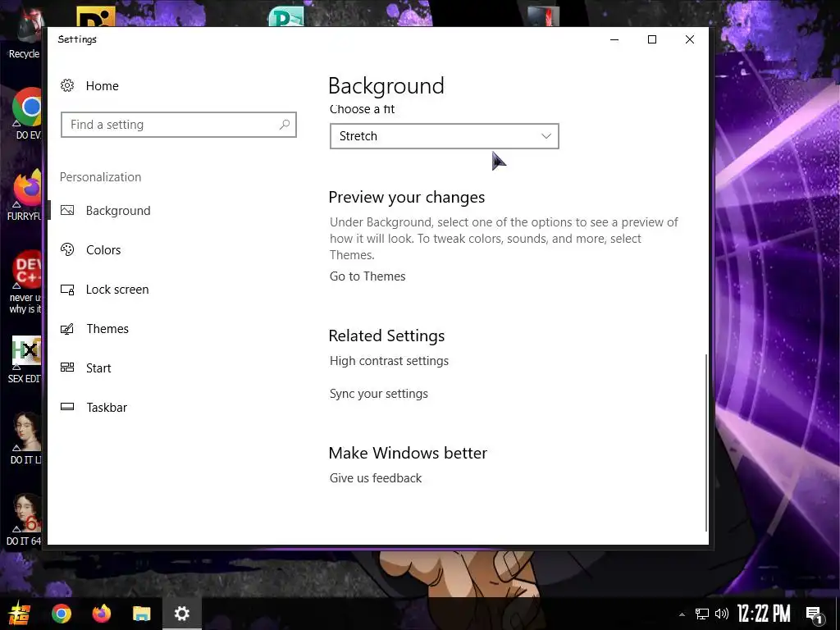Go to the Start page
This screenshot has height=630, width=840.
click(x=98, y=368)
